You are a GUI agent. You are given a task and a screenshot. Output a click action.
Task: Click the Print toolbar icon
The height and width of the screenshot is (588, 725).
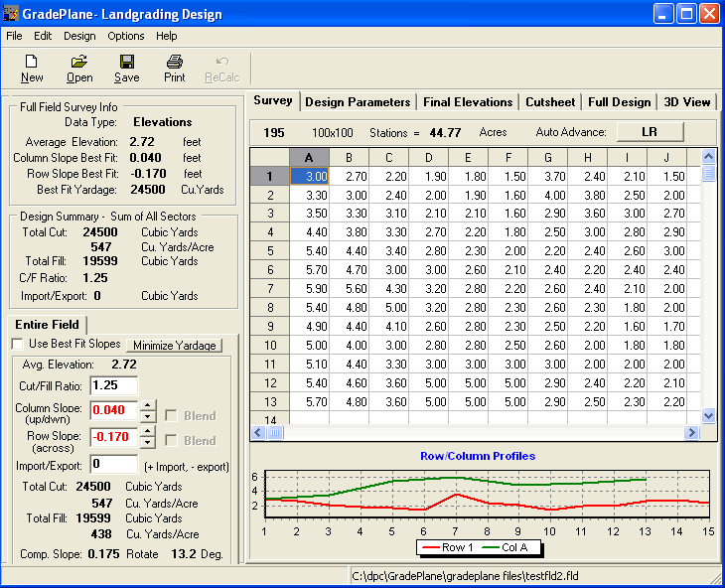click(x=175, y=62)
